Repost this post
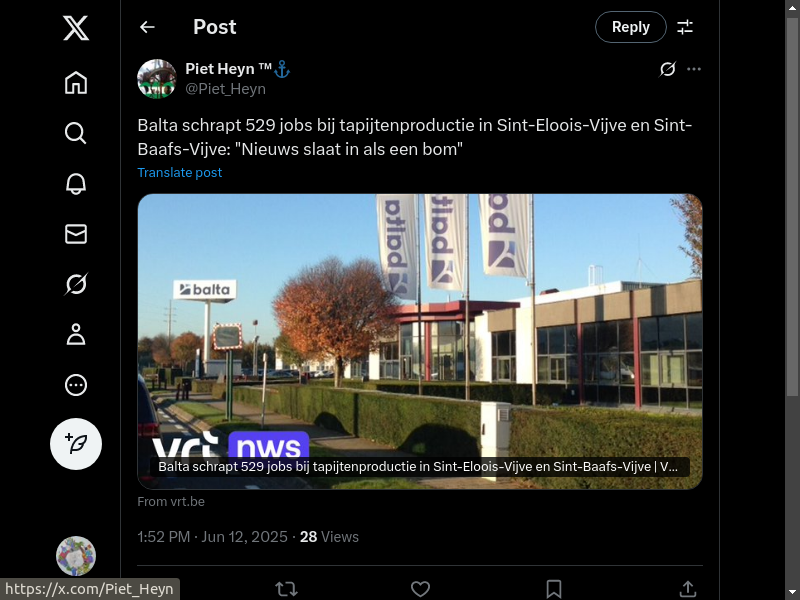Screen dimensions: 800x600 [287, 589]
